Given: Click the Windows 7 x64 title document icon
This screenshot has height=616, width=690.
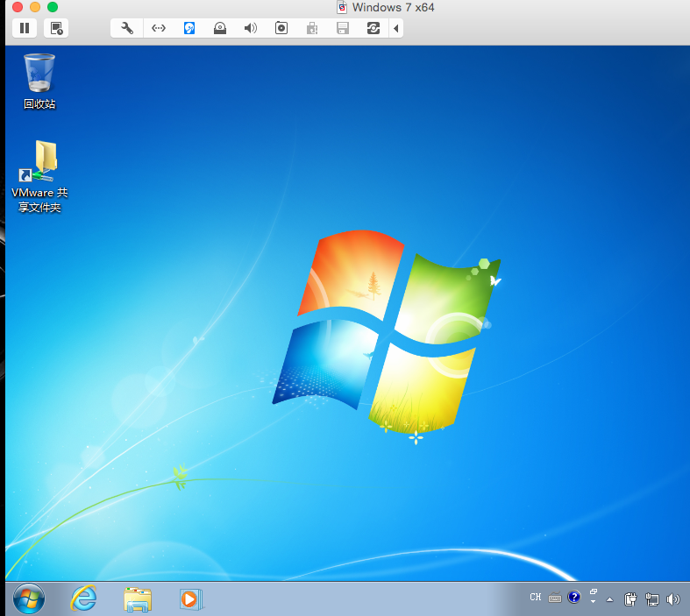Looking at the screenshot, I should point(342,8).
